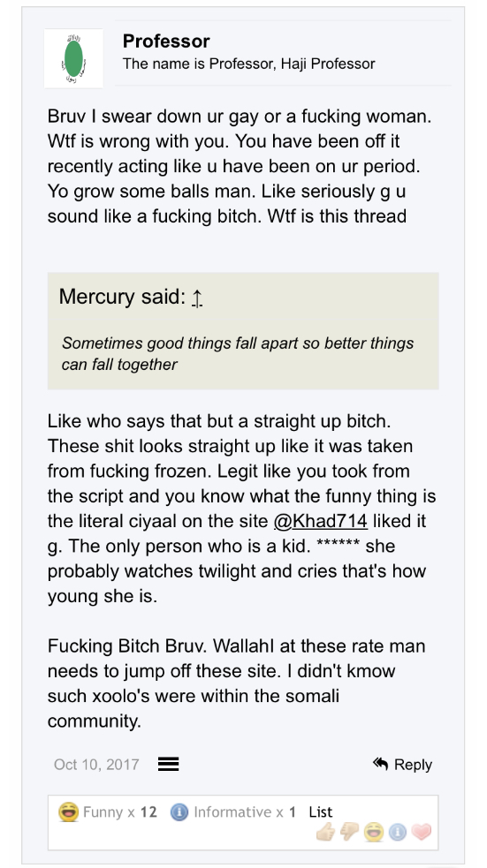
Task: Click the Informative x 1 rating text
Action: pos(244,812)
